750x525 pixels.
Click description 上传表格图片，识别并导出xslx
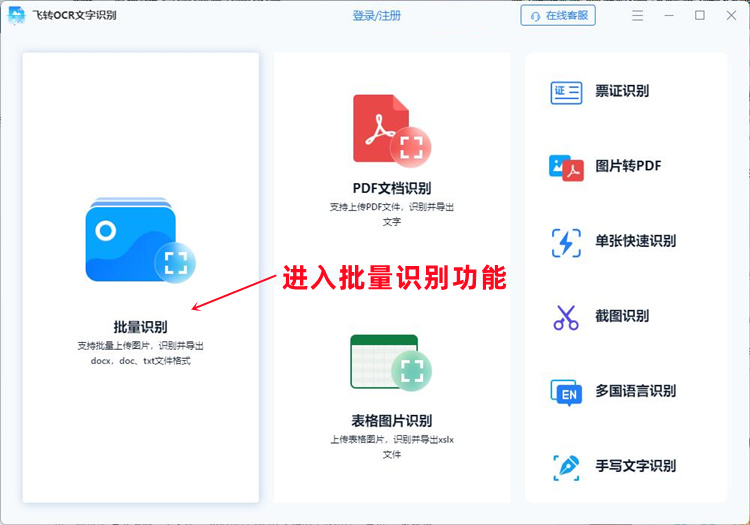tap(392, 439)
